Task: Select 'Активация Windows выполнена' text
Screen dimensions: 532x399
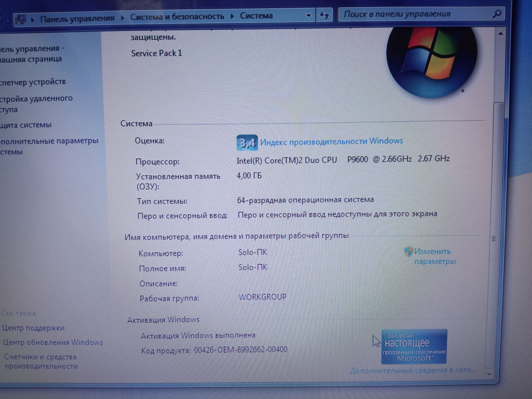Action: click(198, 335)
